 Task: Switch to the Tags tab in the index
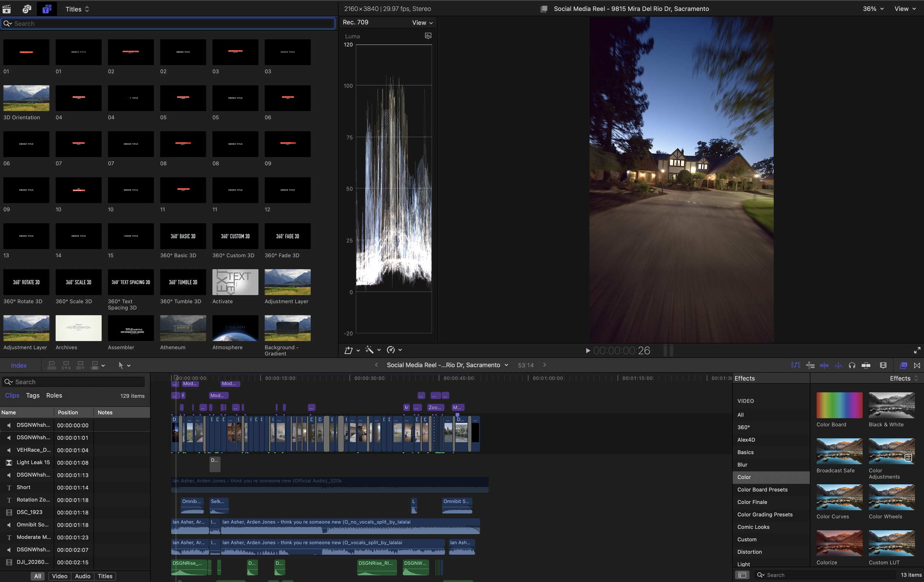click(33, 395)
